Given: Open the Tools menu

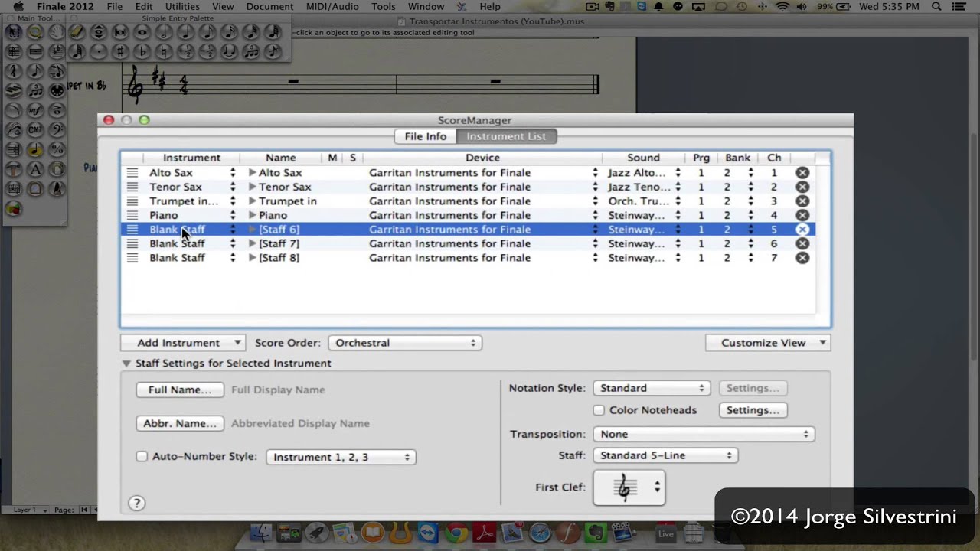Looking at the screenshot, I should click(x=384, y=7).
